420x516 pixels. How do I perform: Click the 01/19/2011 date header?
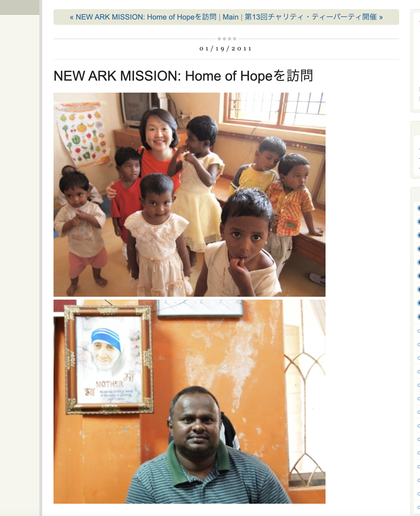(226, 49)
